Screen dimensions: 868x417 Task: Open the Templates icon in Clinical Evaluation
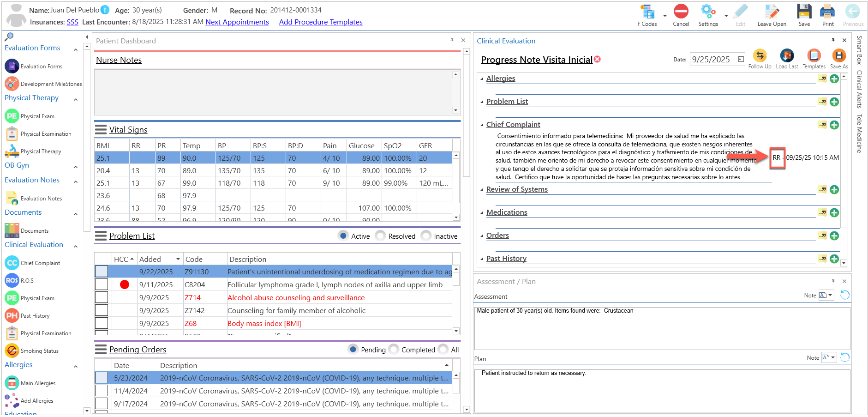pos(814,55)
